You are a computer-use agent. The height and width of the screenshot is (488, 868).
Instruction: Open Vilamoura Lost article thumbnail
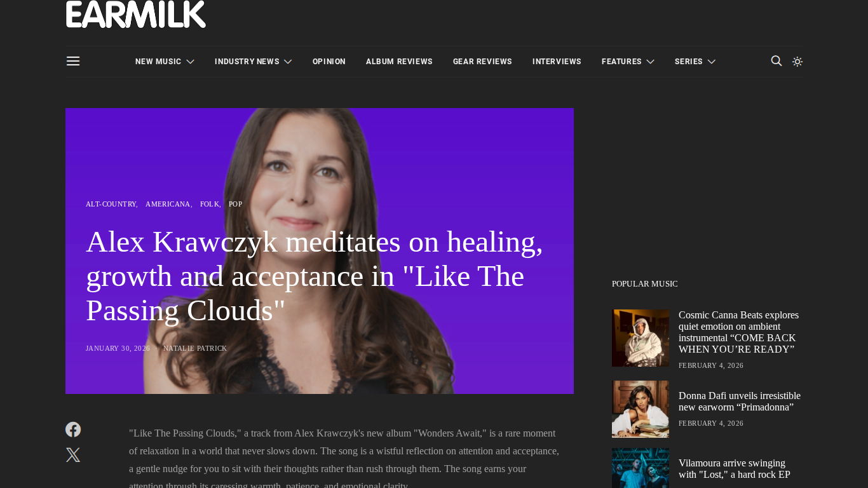(x=641, y=468)
